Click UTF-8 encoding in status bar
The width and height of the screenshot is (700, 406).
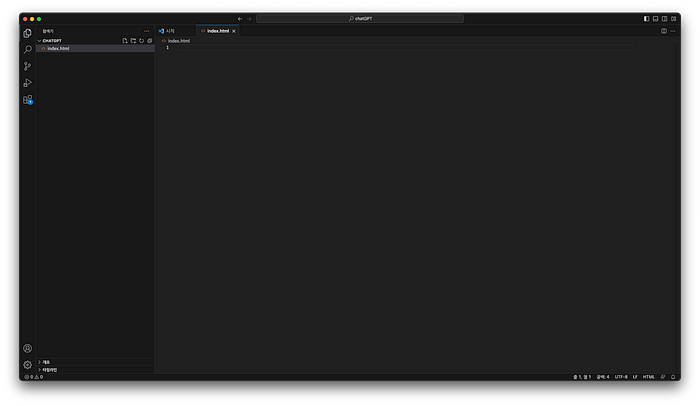click(621, 377)
